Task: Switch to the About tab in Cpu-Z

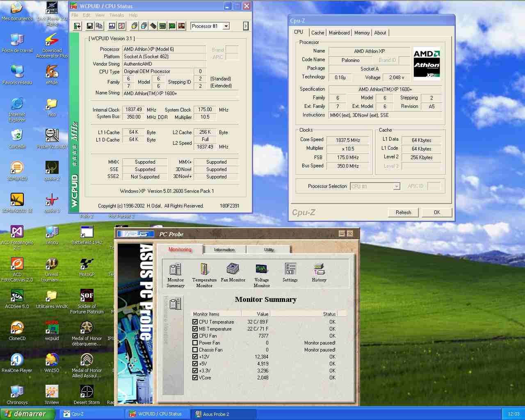Action: (380, 33)
